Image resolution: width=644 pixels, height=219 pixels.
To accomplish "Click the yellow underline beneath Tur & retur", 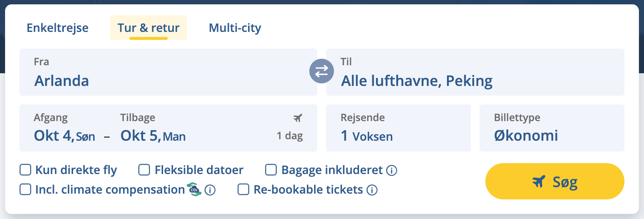I will tap(149, 37).
